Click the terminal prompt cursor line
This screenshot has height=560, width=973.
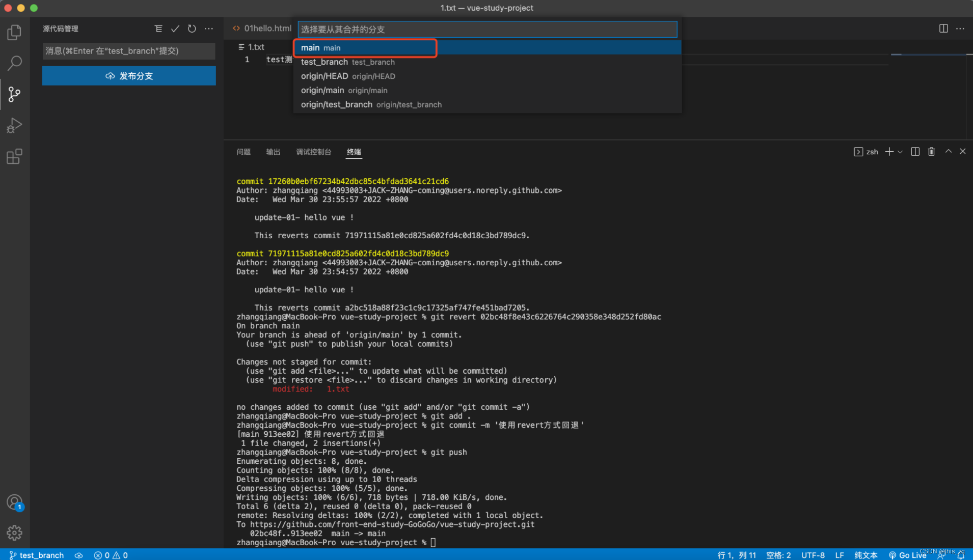(x=336, y=543)
